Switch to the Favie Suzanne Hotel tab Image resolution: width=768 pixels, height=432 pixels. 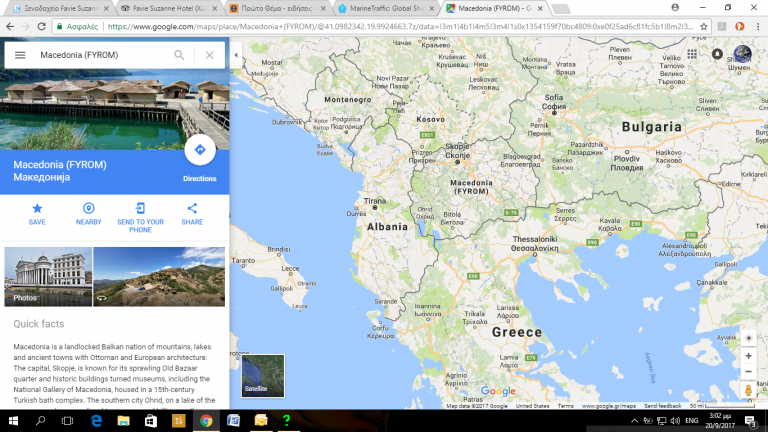[x=169, y=8]
